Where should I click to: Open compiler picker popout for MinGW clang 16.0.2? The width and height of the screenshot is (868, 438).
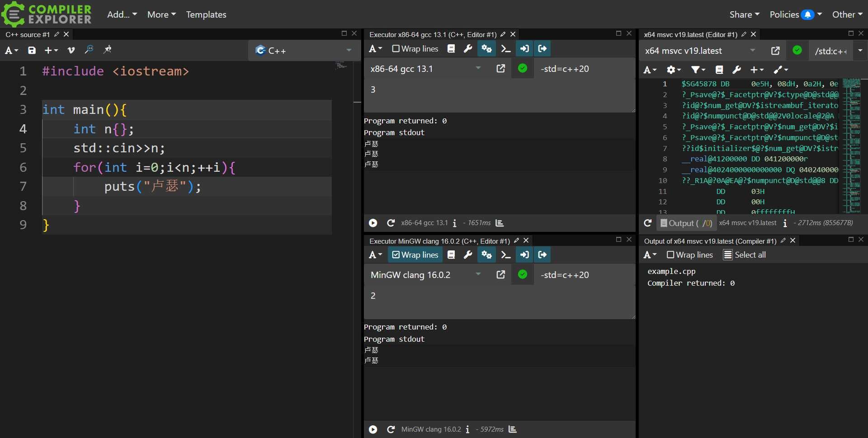[x=500, y=275]
